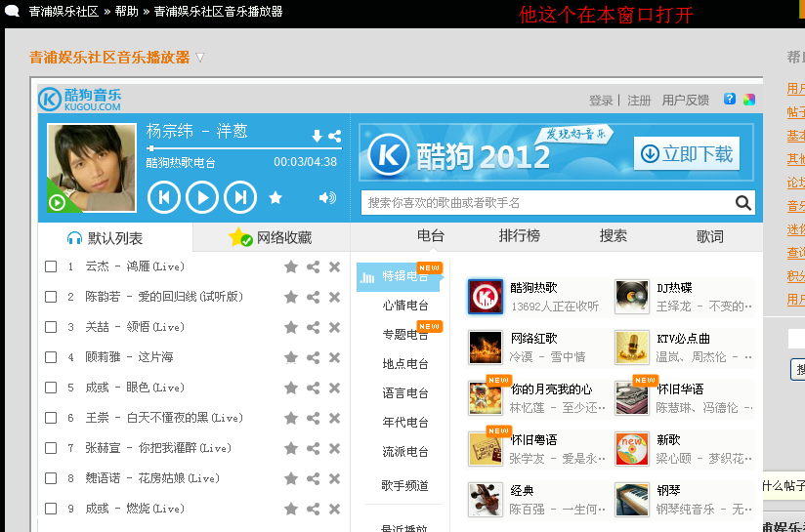Share 王崇 - 白天不懂夜的黑
This screenshot has width=805, height=532.
coord(314,418)
